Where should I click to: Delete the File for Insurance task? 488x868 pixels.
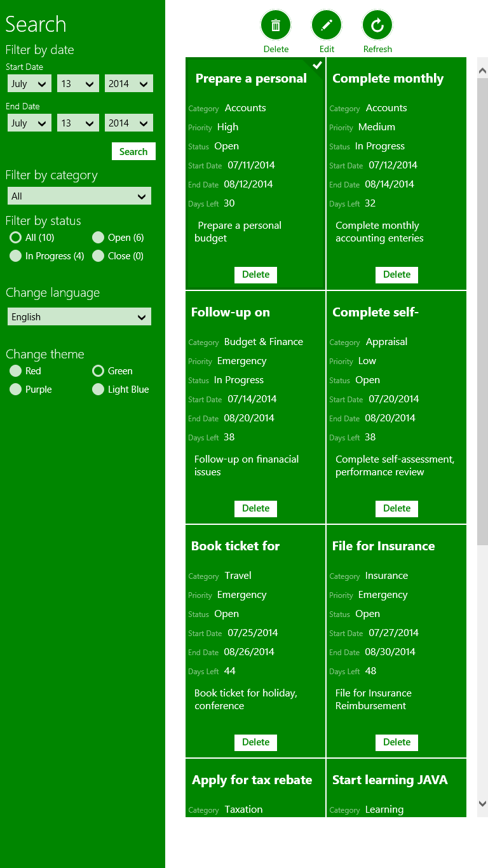397,742
